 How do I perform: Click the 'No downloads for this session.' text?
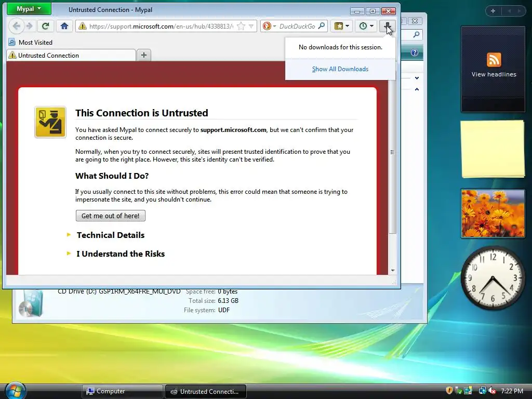tap(340, 47)
